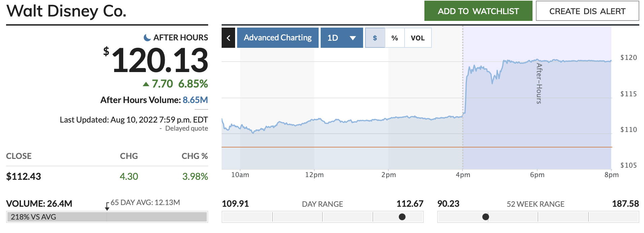Viewport: 644px width, 233px height.
Task: Click the 4pm market close marker line
Action: tap(463, 141)
